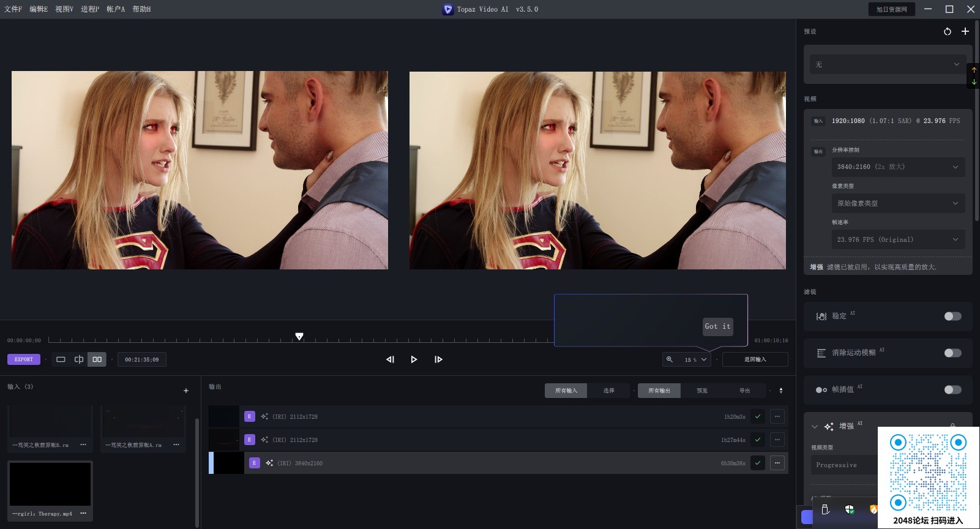Click checkmark on 1h27m44s output row
980x529 pixels.
point(758,440)
